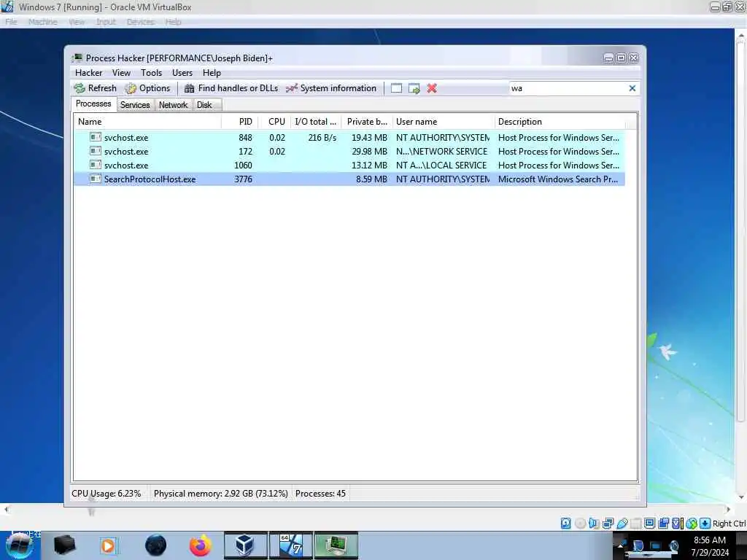747x560 pixels.
Task: Open the VirtualBox Input menu
Action: point(106,22)
